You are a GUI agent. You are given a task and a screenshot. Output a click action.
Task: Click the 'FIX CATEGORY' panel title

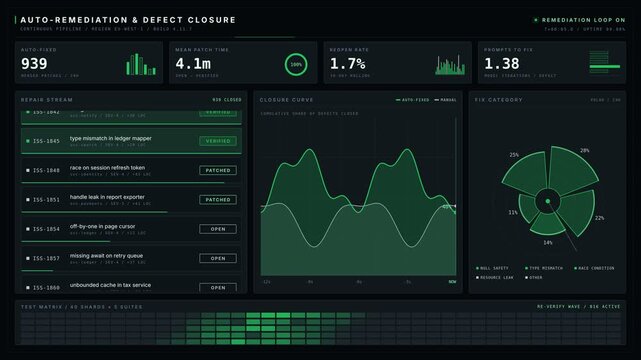[x=498, y=100]
